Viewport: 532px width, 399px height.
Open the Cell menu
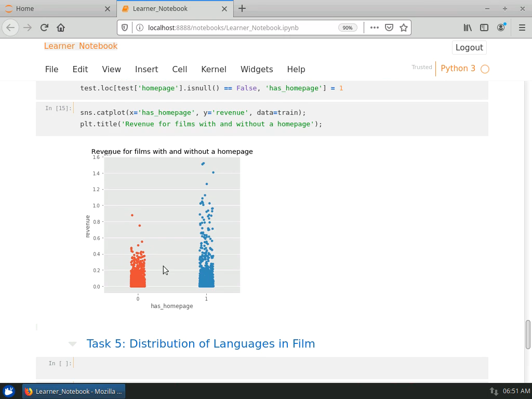179,69
